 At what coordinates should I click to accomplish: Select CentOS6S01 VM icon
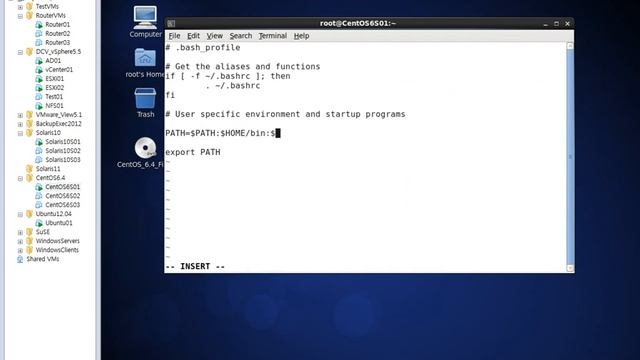[39, 187]
